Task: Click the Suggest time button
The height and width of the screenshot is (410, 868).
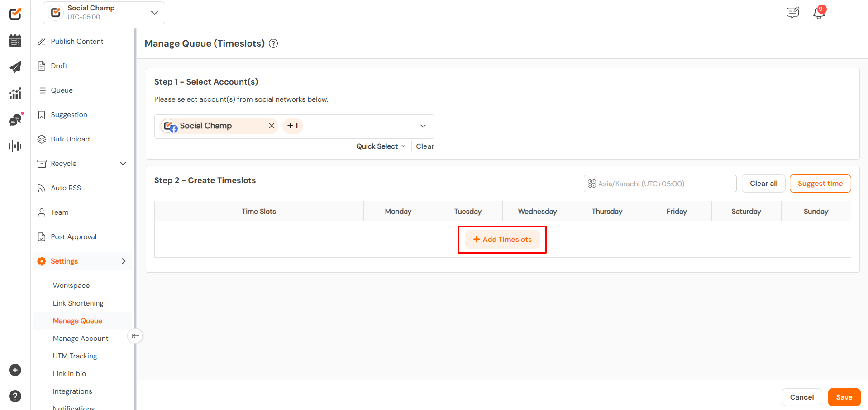Action: [820, 184]
